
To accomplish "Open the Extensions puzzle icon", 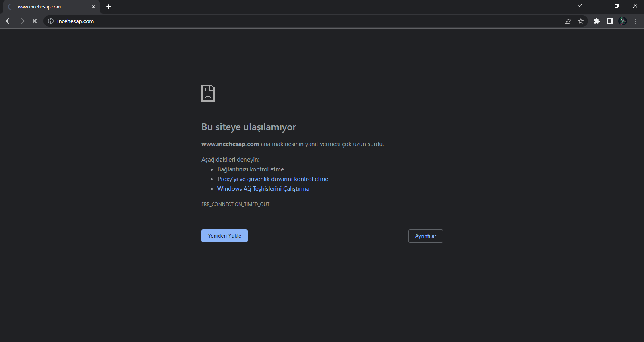I will point(597,21).
